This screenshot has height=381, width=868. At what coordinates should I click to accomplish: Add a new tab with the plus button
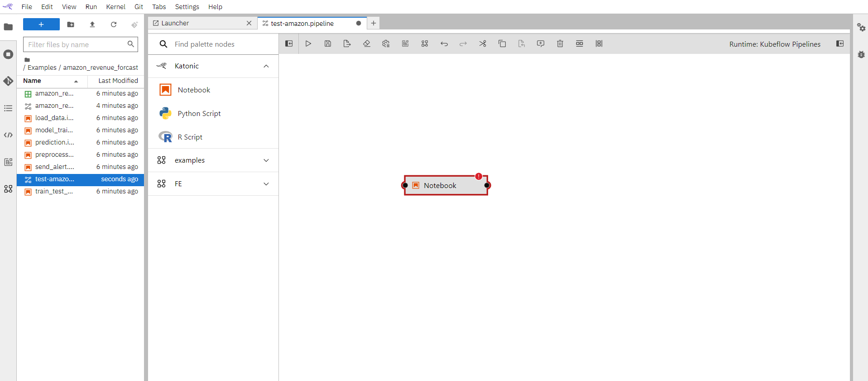click(x=374, y=23)
